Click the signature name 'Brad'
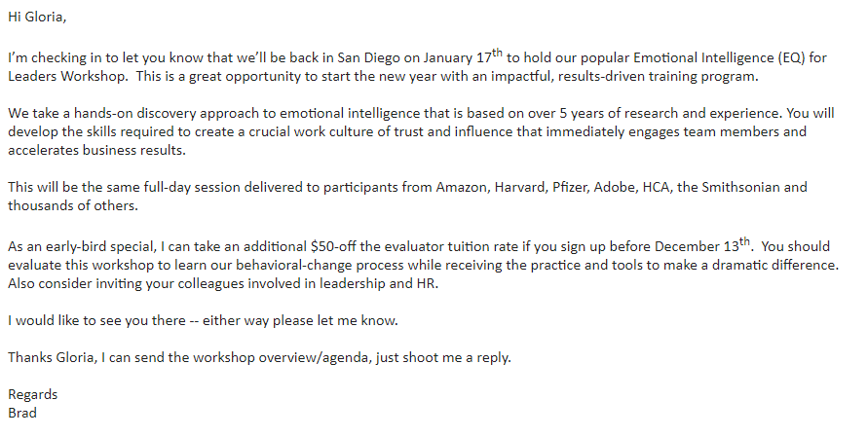Image resolution: width=868 pixels, height=437 pixels. (22, 414)
